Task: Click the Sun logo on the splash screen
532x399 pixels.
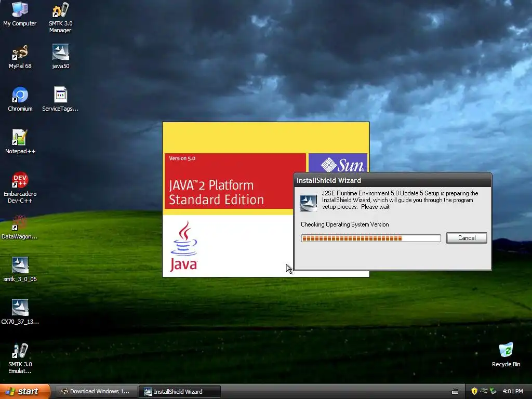Action: tap(343, 165)
